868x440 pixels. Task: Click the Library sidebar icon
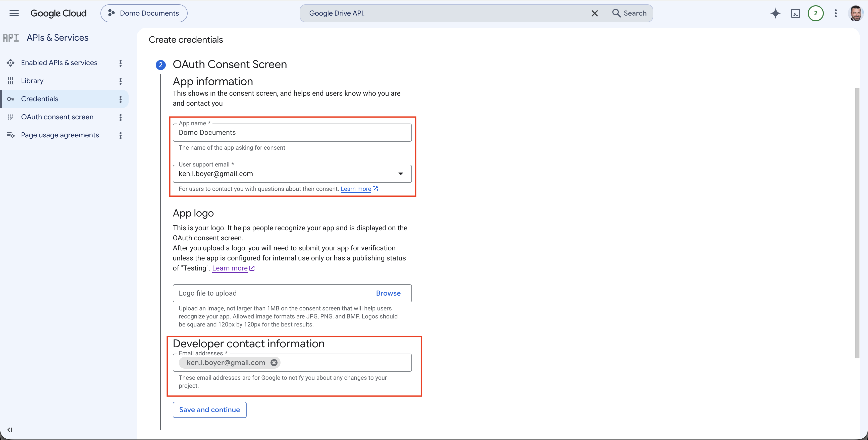coord(11,81)
